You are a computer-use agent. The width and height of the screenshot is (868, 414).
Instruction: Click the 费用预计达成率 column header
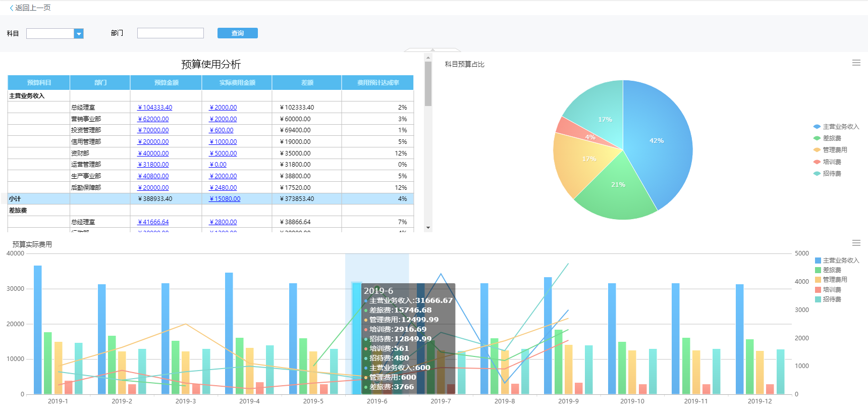[377, 83]
